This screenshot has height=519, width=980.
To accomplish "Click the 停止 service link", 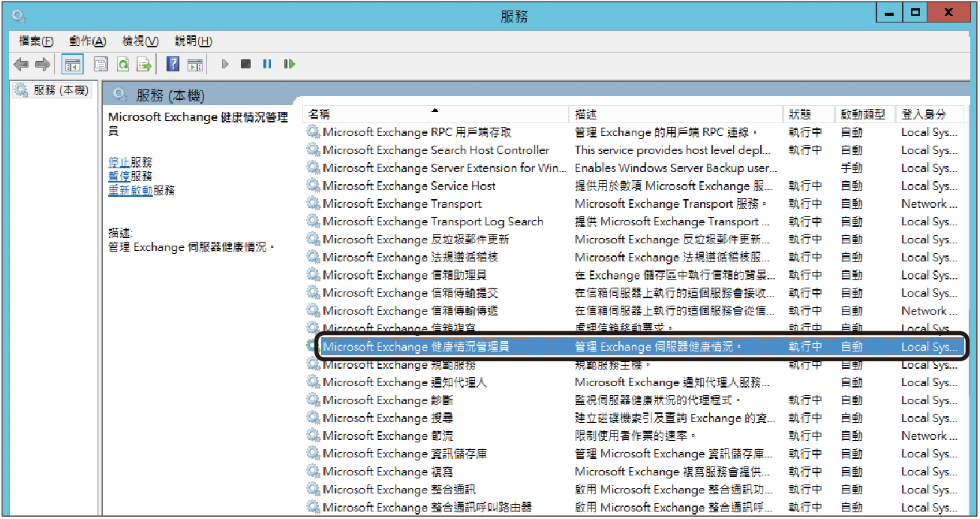I will [119, 162].
